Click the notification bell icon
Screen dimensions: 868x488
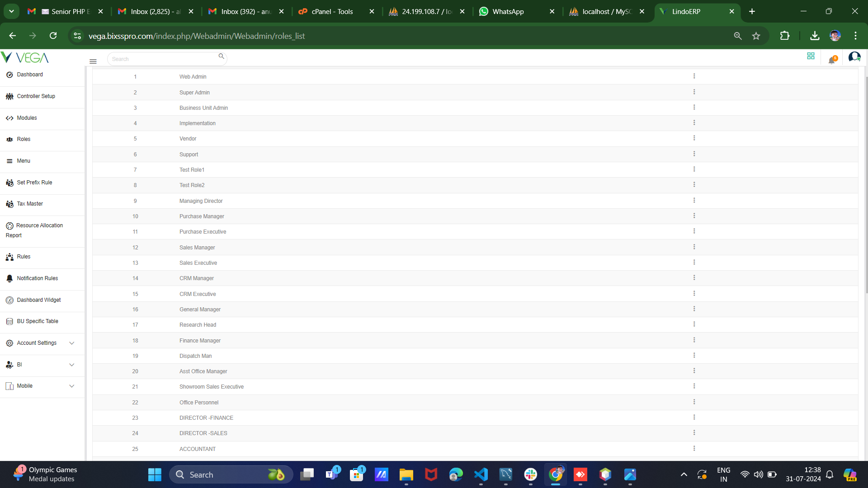click(832, 60)
